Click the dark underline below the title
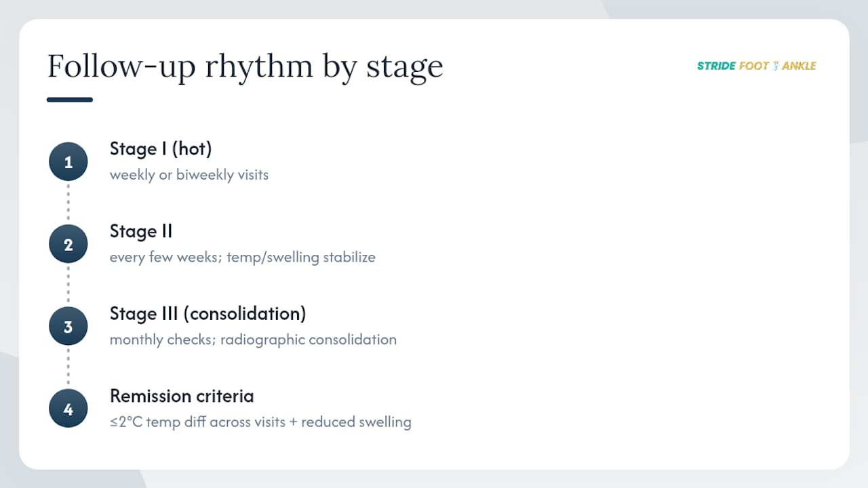Screen dimensions: 868x488 (70, 100)
